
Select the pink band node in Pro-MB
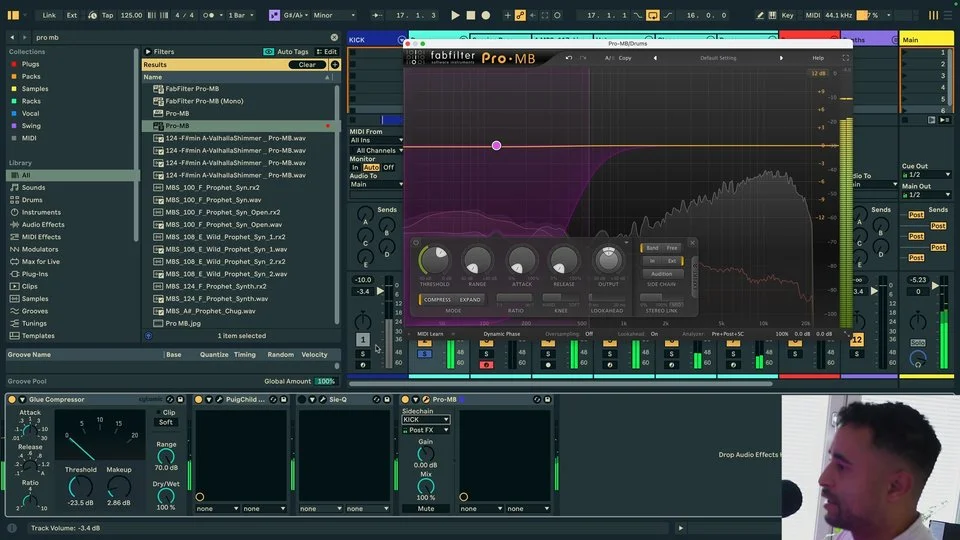[x=497, y=146]
